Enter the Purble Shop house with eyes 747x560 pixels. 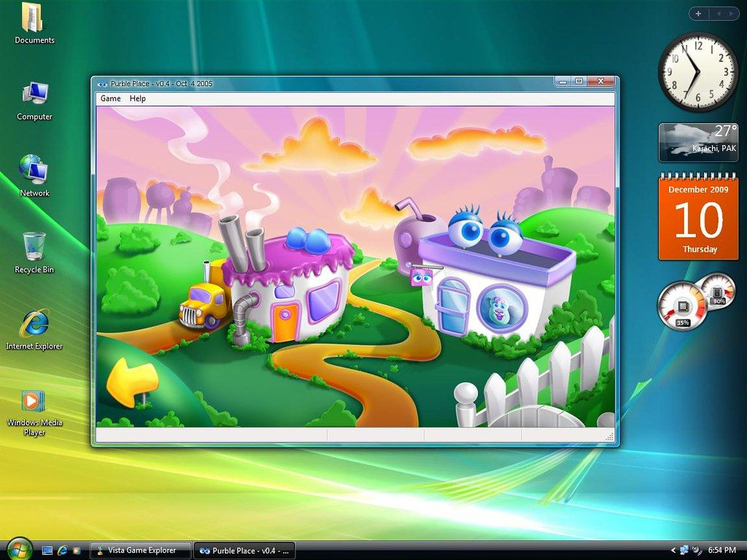[495, 276]
